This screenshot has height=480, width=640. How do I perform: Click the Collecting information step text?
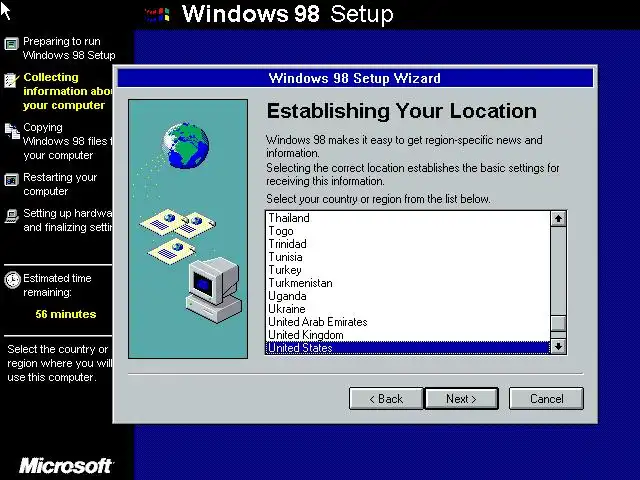67,91
